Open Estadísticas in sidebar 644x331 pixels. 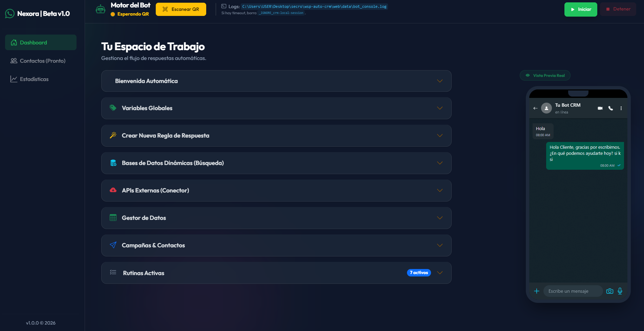pos(41,79)
